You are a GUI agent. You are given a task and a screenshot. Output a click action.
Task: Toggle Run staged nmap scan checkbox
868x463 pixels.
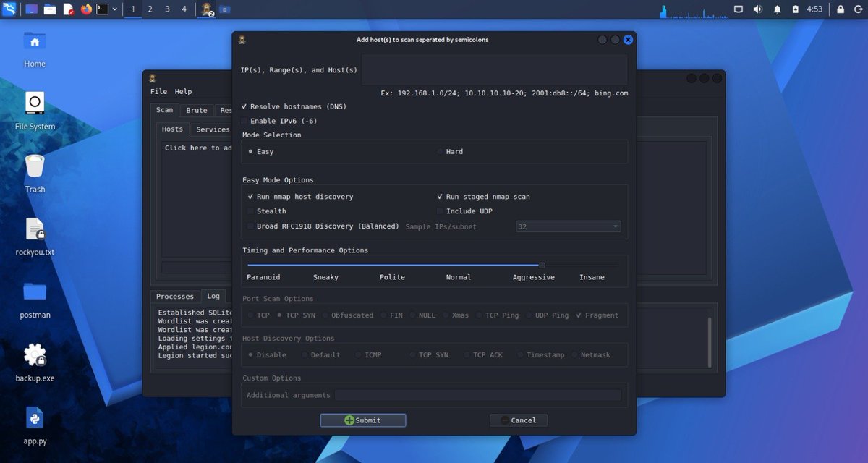[483, 197]
